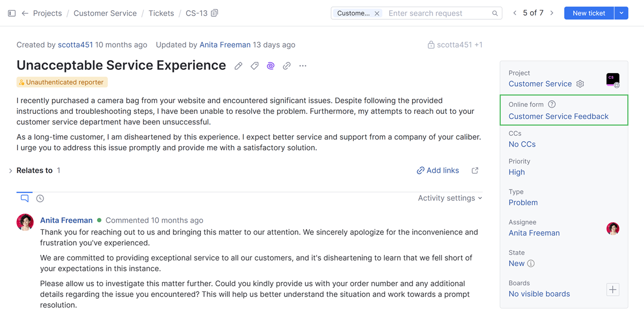644x314 pixels.
Task: Switch to the comments tab above activity
Action: coord(24,198)
